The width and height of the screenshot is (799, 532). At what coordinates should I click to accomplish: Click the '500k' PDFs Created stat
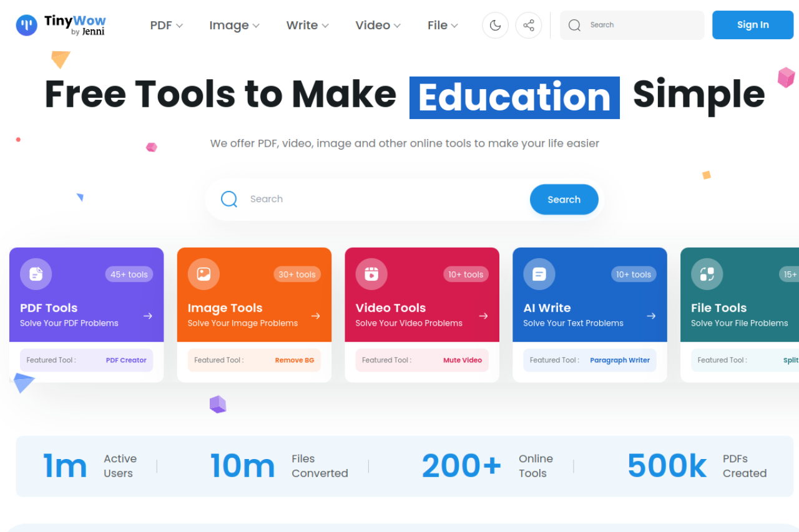tap(667, 466)
